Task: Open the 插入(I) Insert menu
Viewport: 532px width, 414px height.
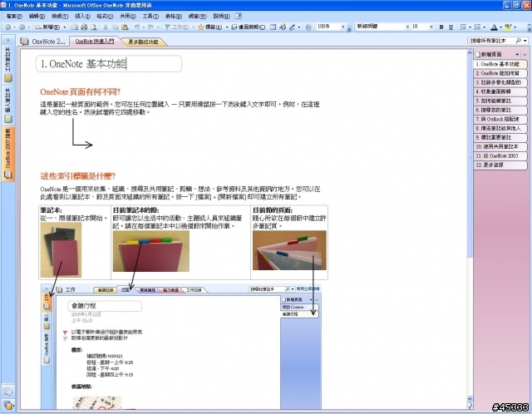Action: point(82,16)
